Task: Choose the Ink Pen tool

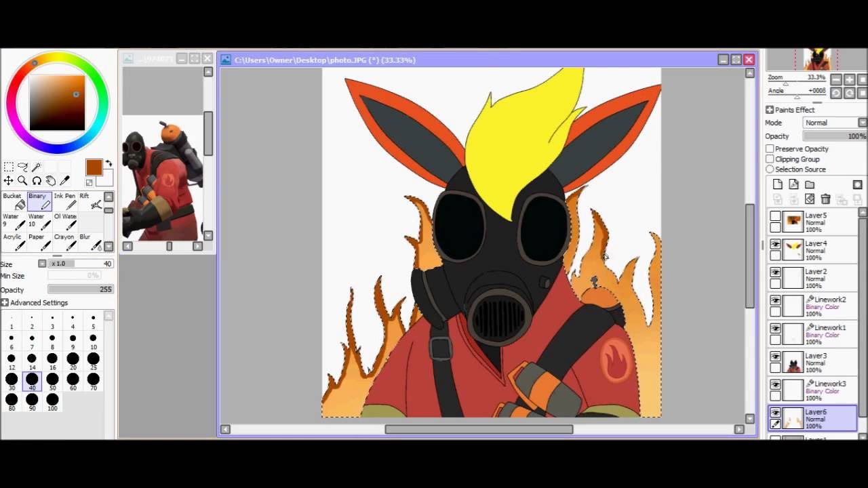Action: pyautogui.click(x=65, y=201)
